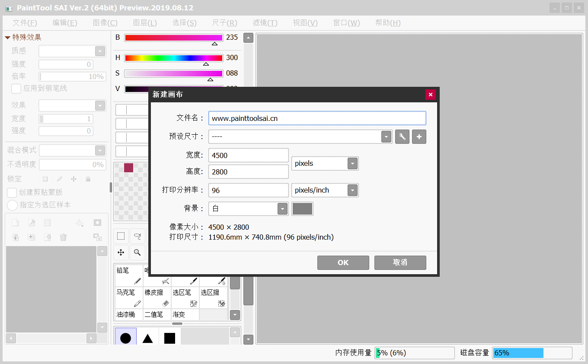
Task: Open the 编辑(E) menu
Action: pos(65,23)
